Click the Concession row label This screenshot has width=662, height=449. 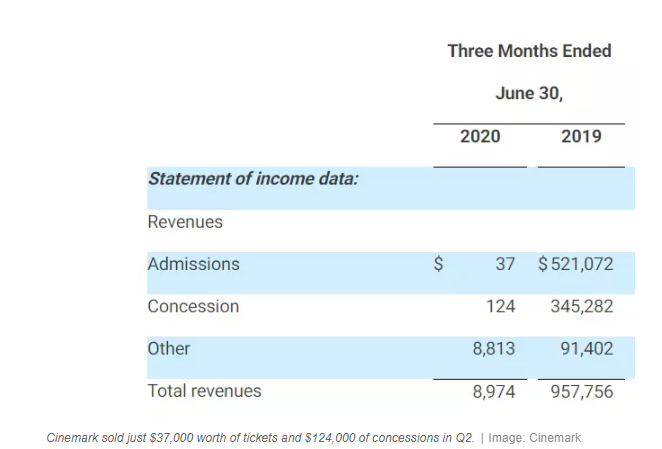point(193,307)
